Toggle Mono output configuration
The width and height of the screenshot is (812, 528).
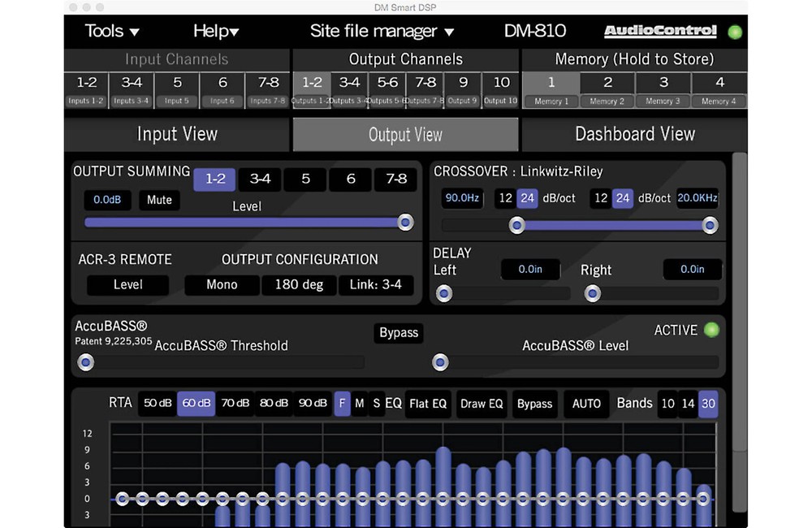coord(222,285)
